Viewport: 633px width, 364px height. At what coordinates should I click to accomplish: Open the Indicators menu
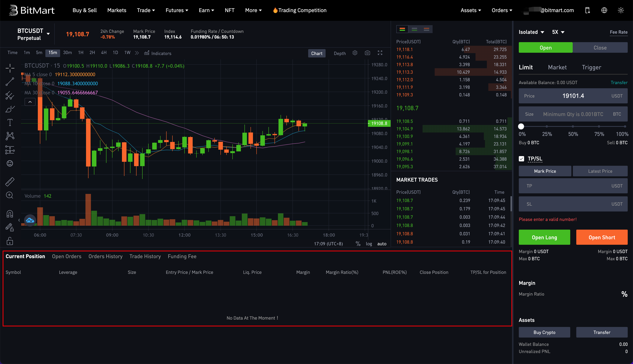pos(157,53)
